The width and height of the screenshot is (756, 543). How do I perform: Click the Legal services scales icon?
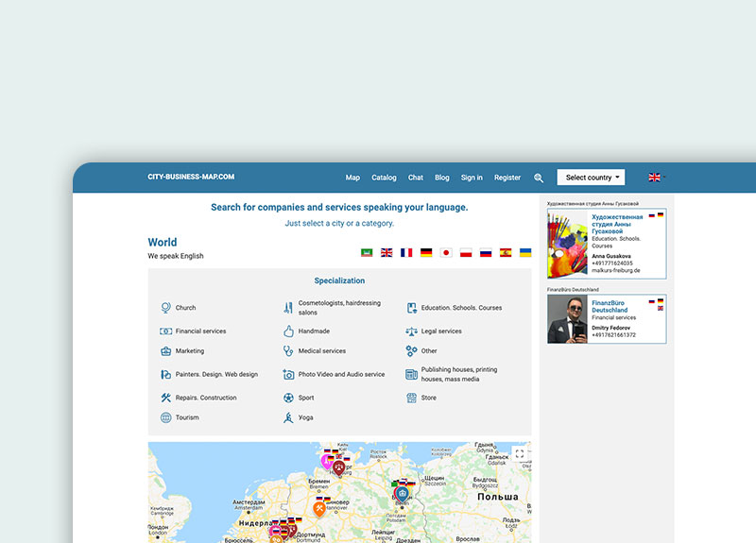click(411, 331)
